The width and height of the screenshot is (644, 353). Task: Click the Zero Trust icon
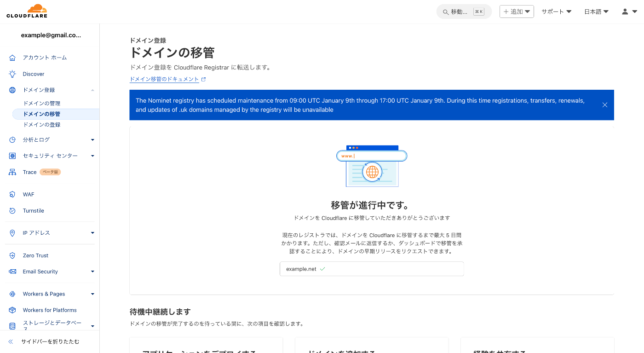click(x=12, y=255)
